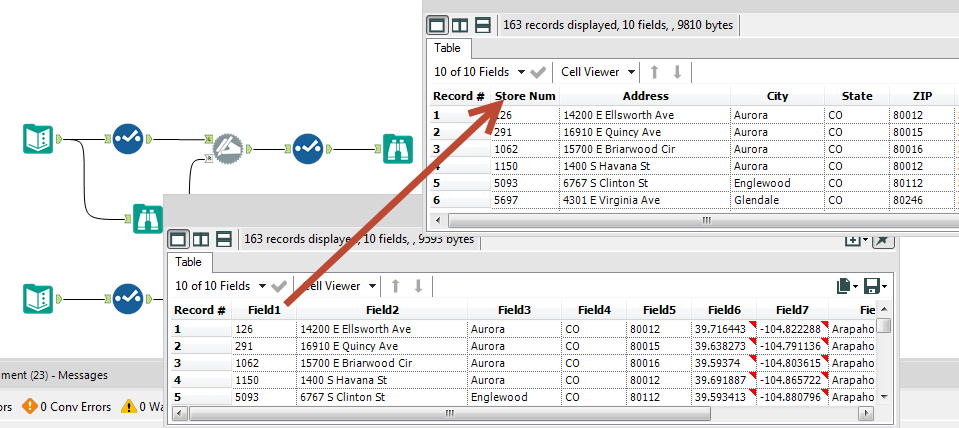
Task: Switch lower results to single-pane layout
Action: point(178,239)
